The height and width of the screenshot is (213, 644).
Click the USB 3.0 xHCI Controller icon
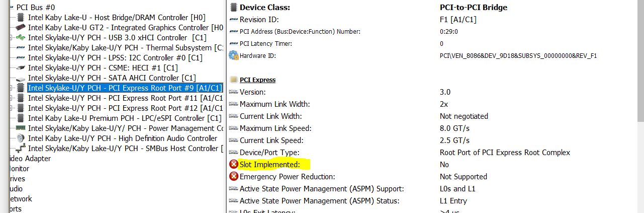click(21, 38)
